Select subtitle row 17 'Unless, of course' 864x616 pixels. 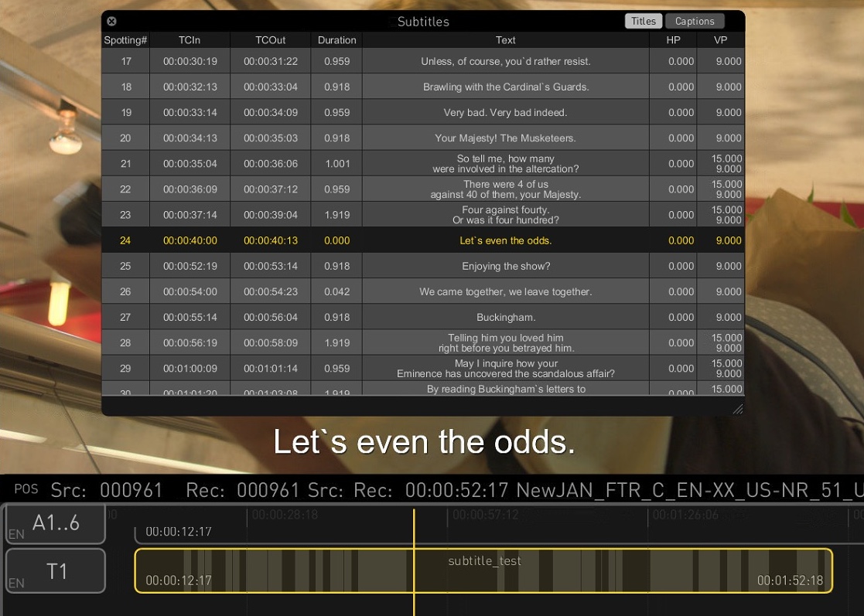pyautogui.click(x=505, y=62)
